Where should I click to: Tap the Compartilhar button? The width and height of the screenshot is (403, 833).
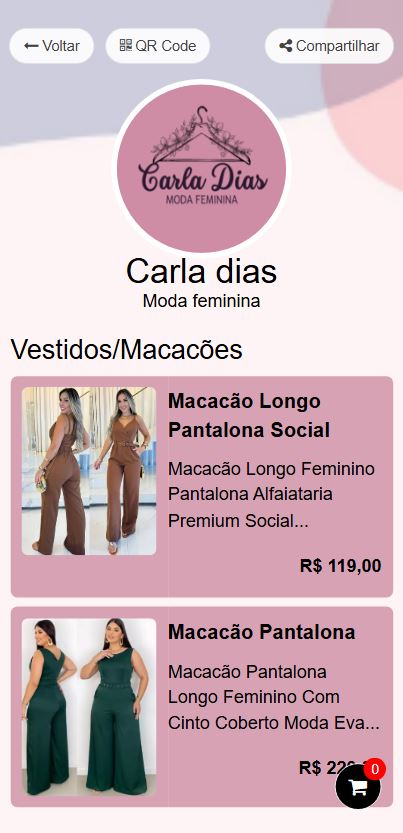click(329, 46)
